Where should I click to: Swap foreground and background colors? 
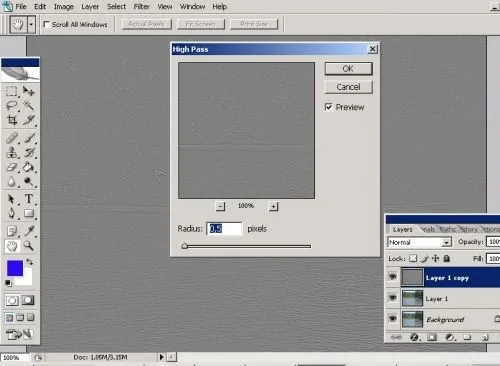29,262
